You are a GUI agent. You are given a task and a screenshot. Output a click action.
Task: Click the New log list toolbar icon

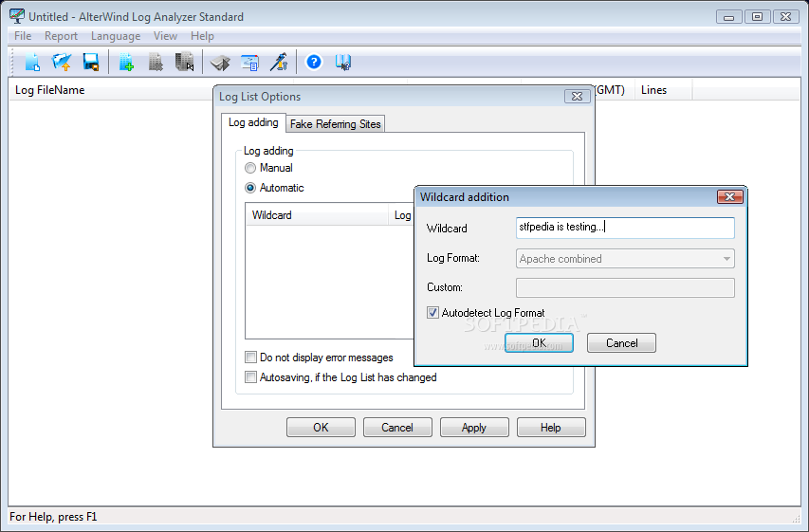click(32, 63)
